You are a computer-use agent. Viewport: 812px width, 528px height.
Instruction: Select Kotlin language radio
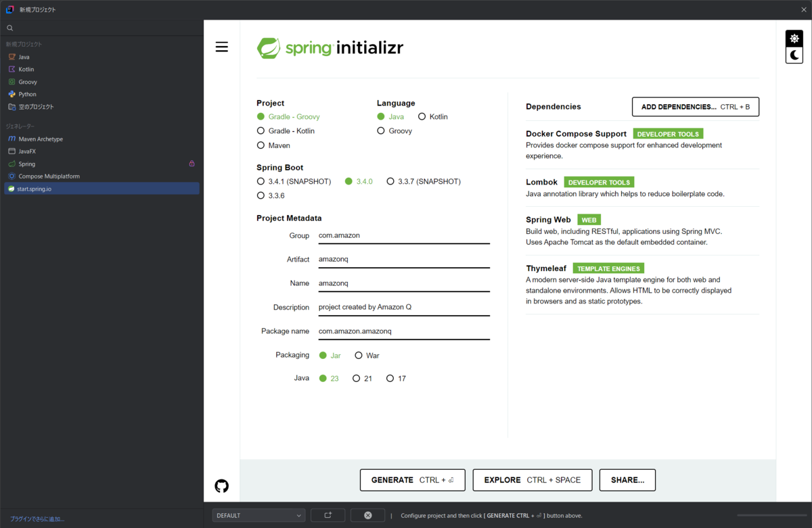433,116
